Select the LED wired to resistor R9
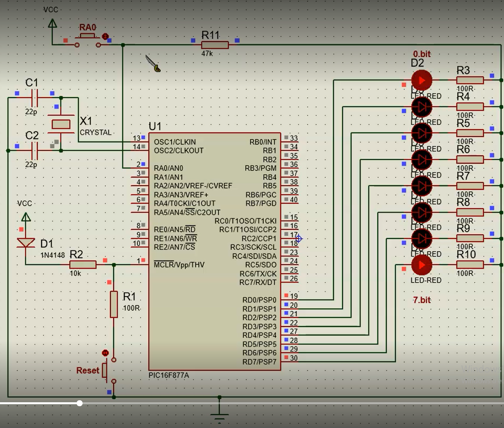 [x=422, y=239]
